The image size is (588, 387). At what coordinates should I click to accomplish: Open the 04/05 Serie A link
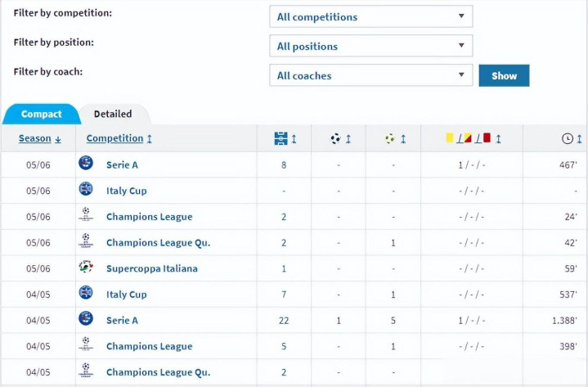click(x=122, y=320)
